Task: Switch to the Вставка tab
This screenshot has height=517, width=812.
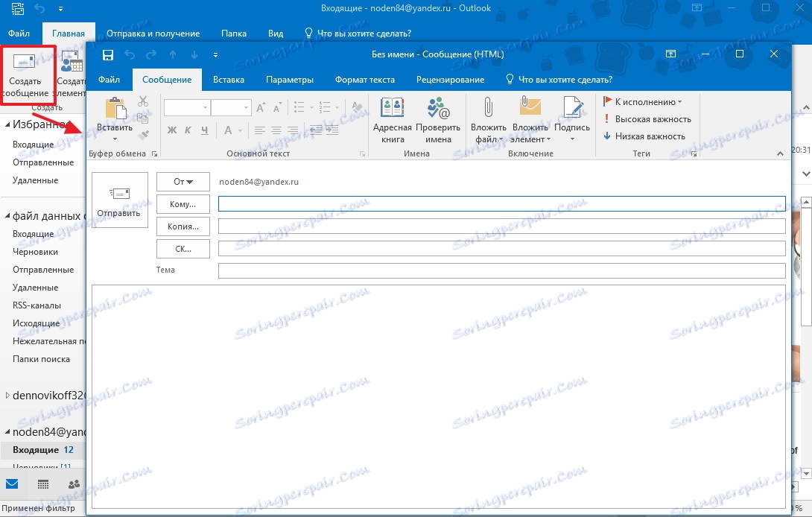Action: point(229,80)
